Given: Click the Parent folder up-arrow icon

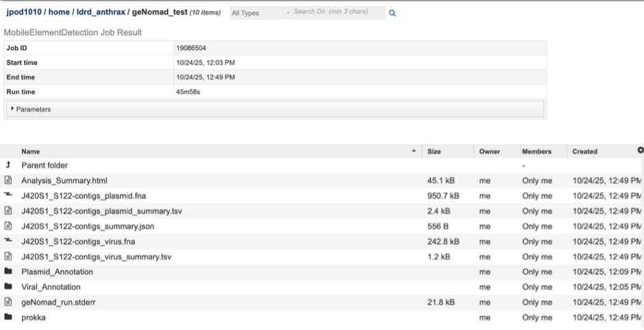Looking at the screenshot, I should pos(8,165).
